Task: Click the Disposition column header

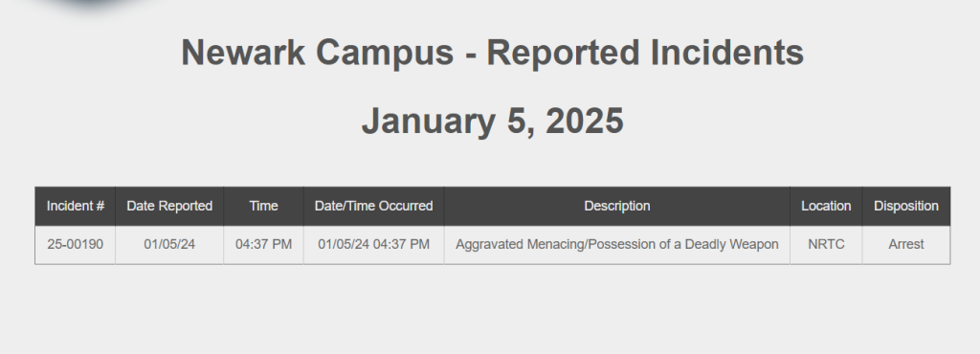Action: click(x=906, y=206)
